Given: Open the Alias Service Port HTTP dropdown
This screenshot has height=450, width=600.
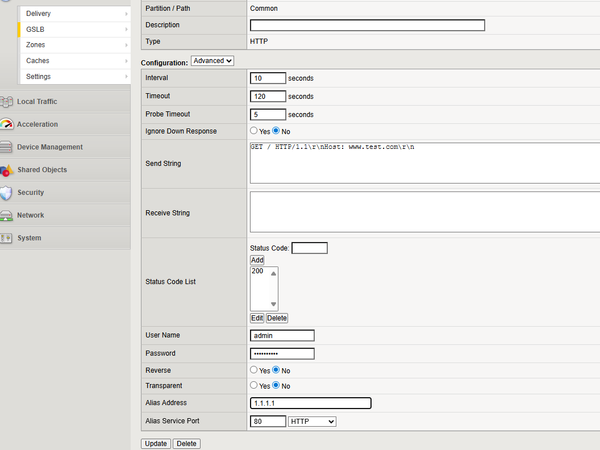Looking at the screenshot, I should pos(312,421).
